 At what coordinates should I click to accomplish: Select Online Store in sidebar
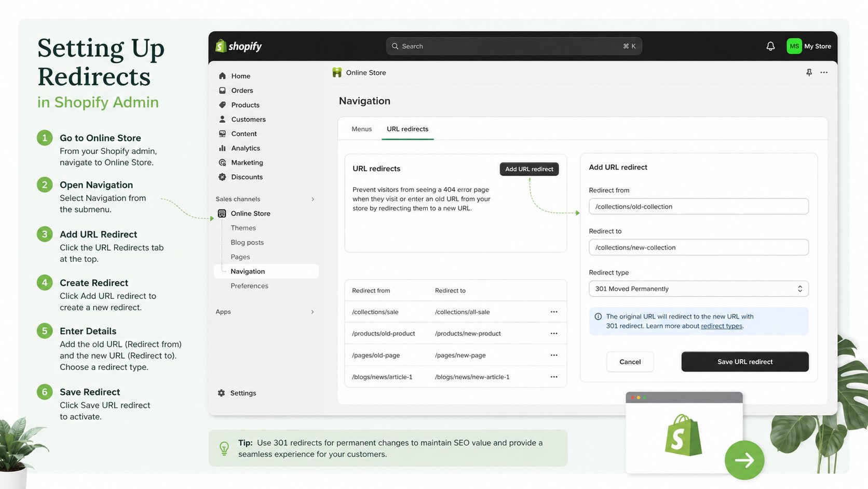tap(251, 214)
